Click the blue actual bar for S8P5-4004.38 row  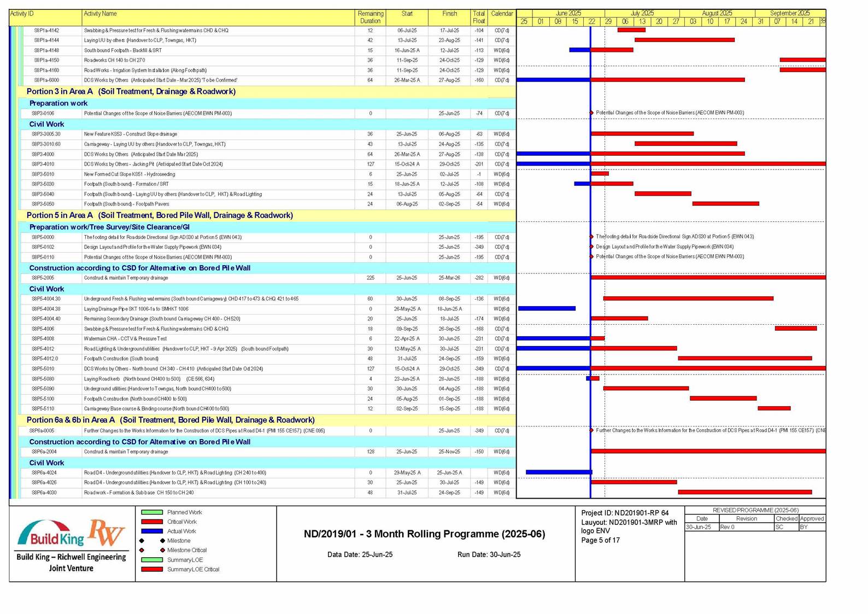(x=547, y=308)
